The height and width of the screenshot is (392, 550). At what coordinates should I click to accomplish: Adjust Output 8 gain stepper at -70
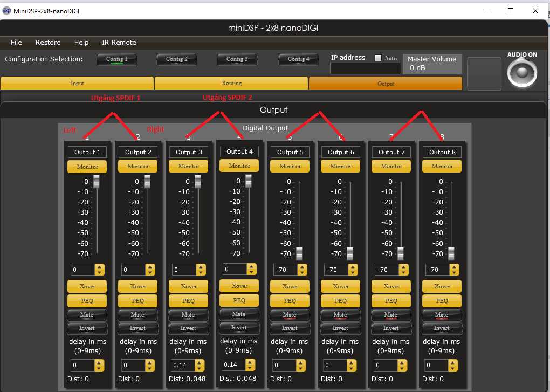click(454, 270)
